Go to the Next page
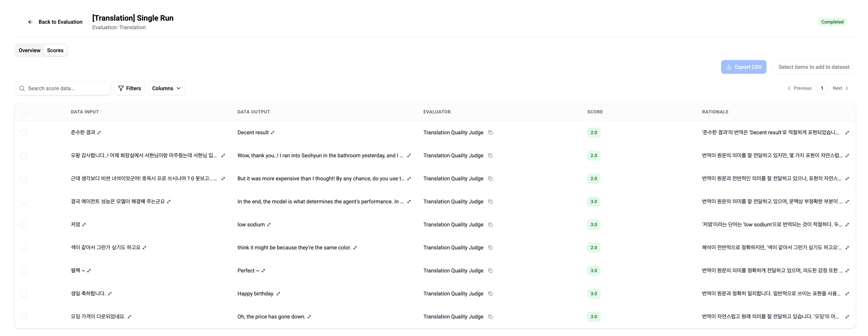The width and height of the screenshot is (868, 336). coord(840,88)
